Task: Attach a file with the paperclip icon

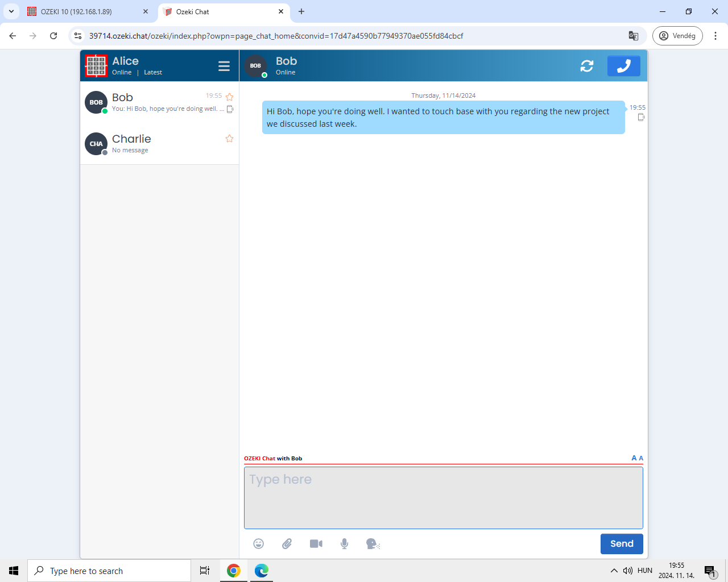Action: (x=287, y=544)
